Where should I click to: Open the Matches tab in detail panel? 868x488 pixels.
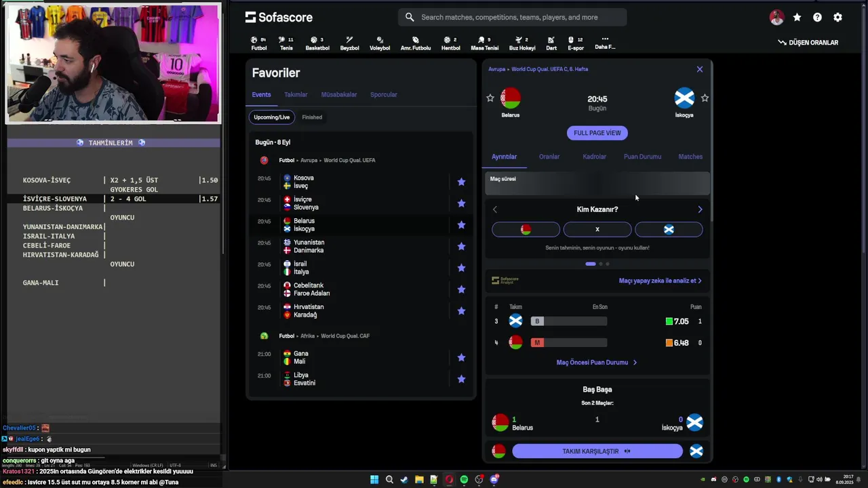(690, 157)
